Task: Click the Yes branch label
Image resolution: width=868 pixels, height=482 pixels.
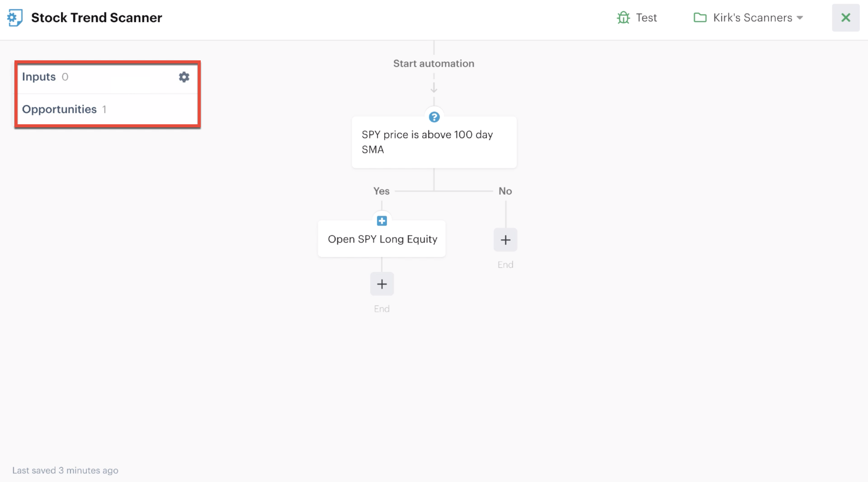Action: point(381,191)
